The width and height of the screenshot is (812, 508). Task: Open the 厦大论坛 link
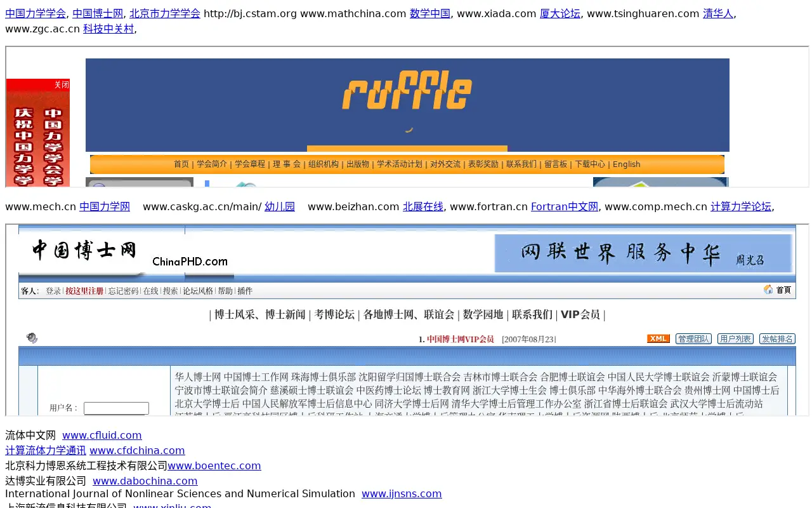560,13
